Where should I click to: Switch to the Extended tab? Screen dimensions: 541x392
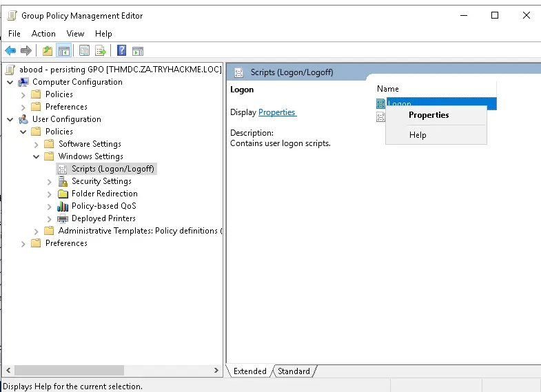click(249, 371)
